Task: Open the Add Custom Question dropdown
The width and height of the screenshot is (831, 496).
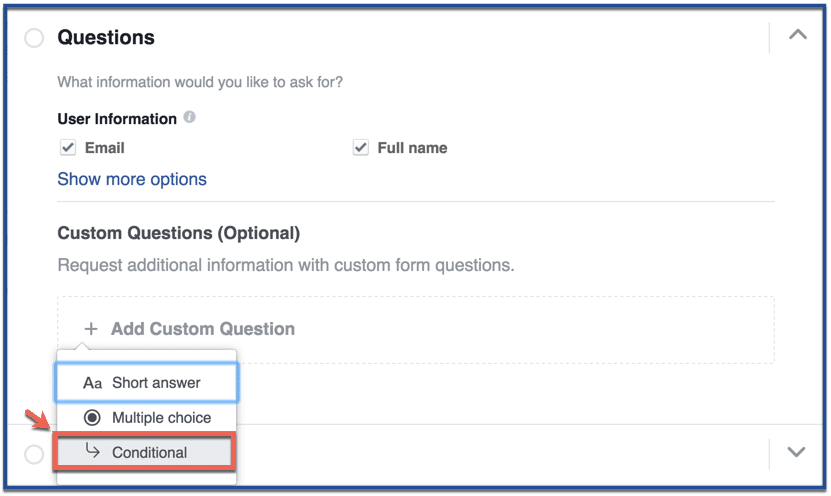Action: click(x=202, y=329)
